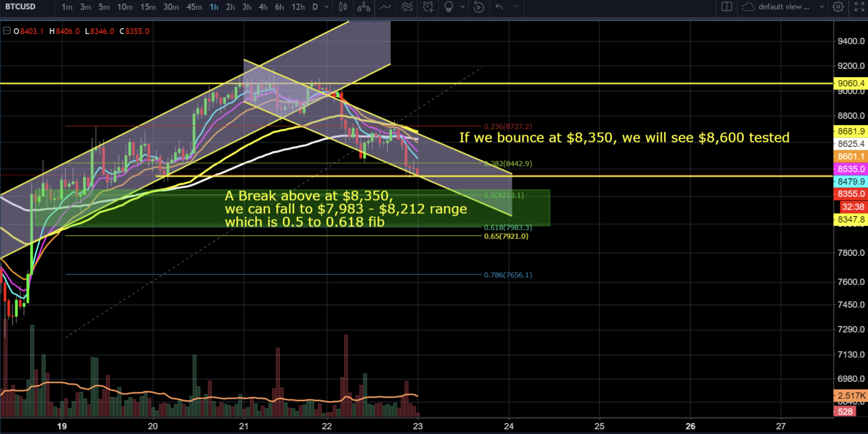Screen dimensions: 868x434
Task: Click the white 8625.4 price label
Action: [x=850, y=144]
